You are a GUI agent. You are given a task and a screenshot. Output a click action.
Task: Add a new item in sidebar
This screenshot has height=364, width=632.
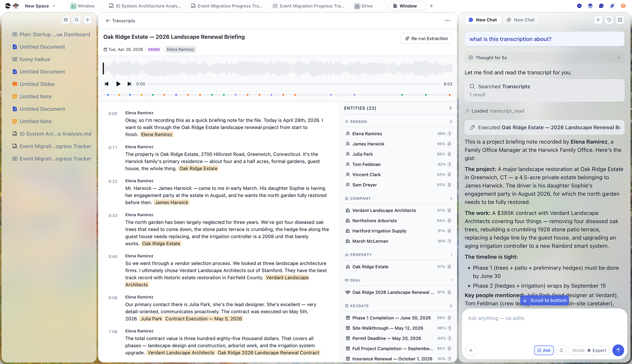[x=87, y=20]
